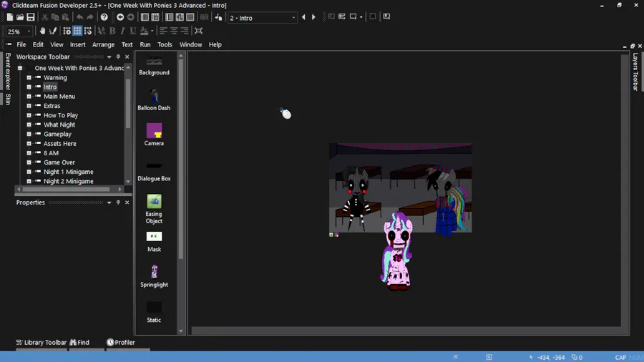Image resolution: width=644 pixels, height=362 pixels.
Task: Select the hand pan tool
Action: coord(42,31)
